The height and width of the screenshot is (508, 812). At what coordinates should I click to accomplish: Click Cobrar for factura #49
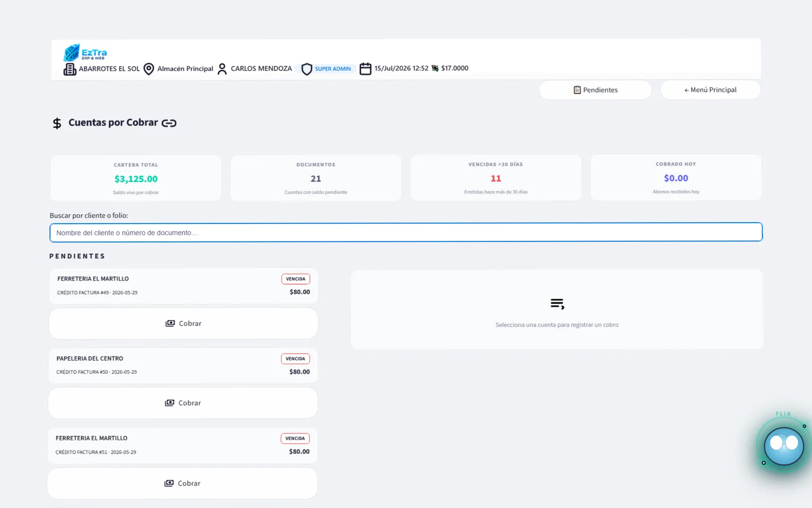183,323
